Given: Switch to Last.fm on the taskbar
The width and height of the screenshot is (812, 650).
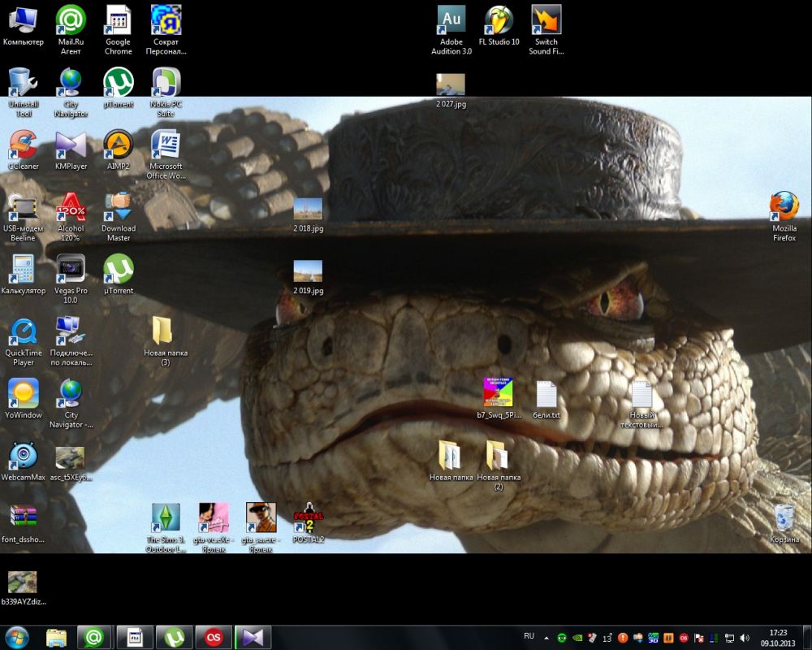Looking at the screenshot, I should [x=214, y=637].
